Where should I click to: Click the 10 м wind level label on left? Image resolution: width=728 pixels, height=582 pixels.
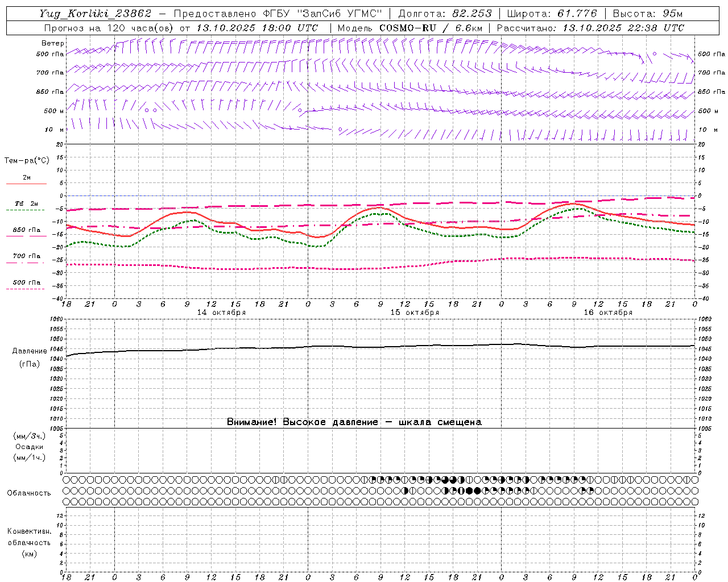[x=55, y=130]
